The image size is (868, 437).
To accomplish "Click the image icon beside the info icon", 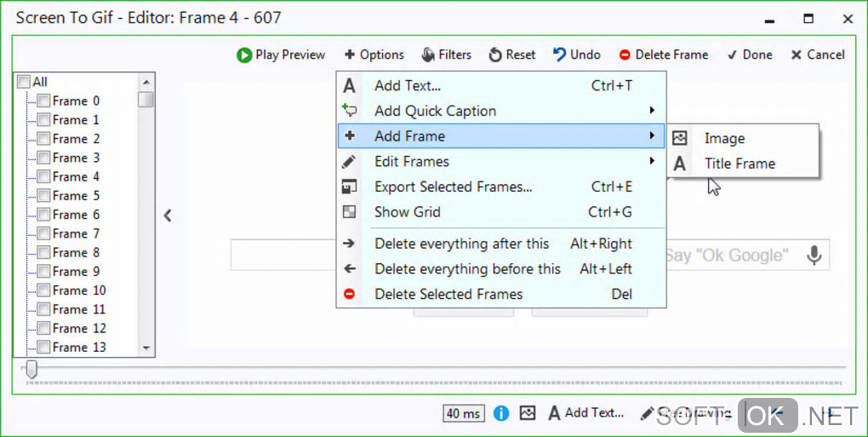I will (528, 413).
